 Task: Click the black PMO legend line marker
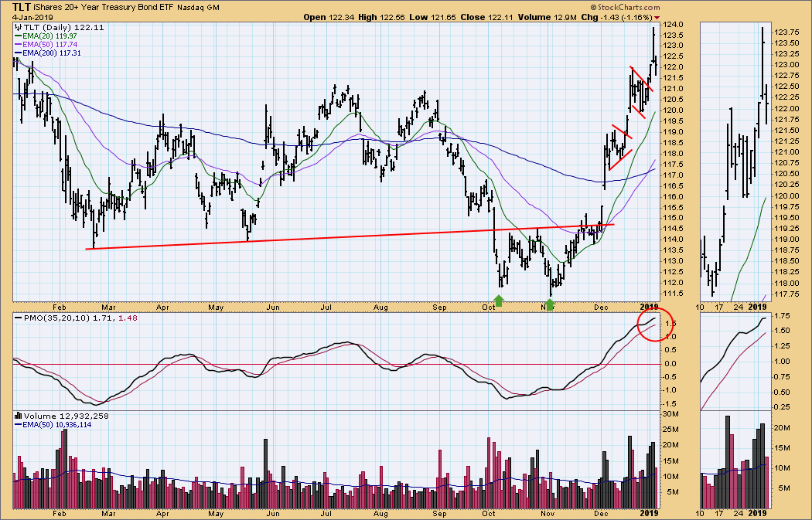pos(18,318)
